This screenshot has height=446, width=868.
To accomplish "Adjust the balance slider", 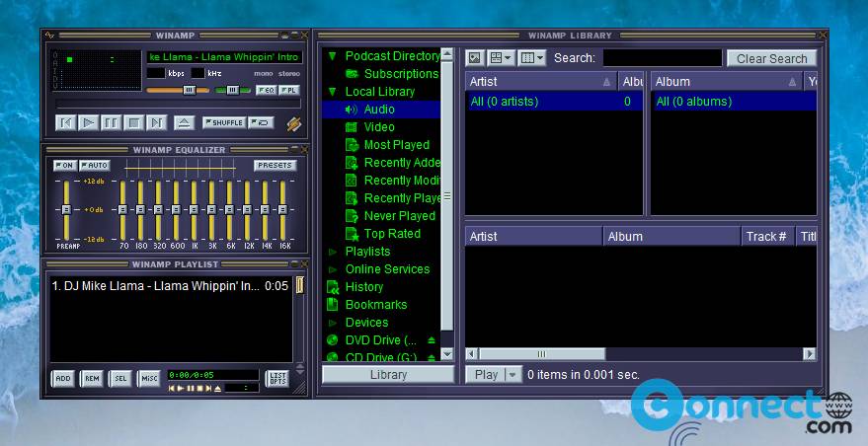I will tap(232, 90).
